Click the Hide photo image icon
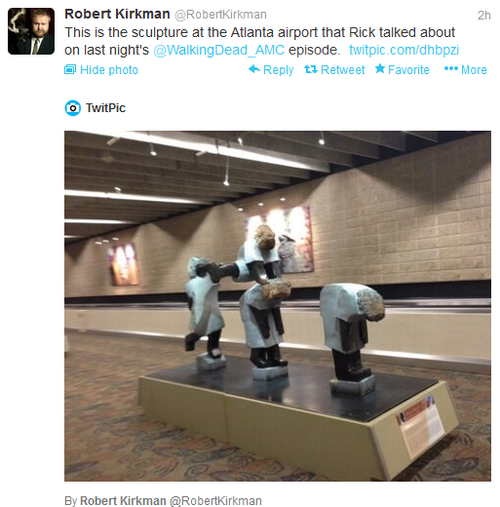This screenshot has width=500, height=507. pos(70,69)
